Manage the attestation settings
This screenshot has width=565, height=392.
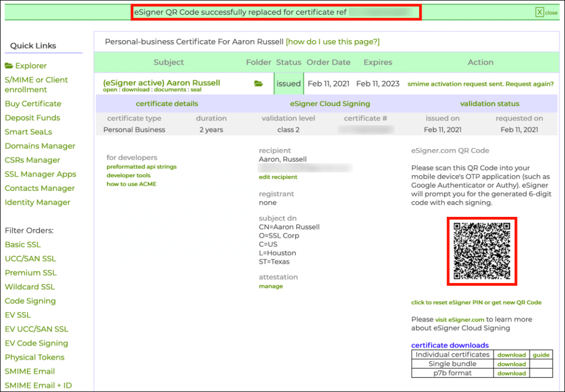pyautogui.click(x=271, y=286)
